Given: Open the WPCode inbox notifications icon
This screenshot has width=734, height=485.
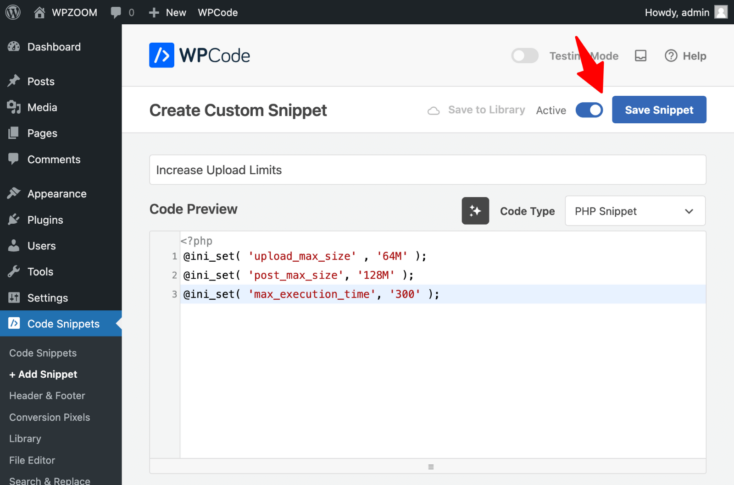Looking at the screenshot, I should pyautogui.click(x=640, y=56).
